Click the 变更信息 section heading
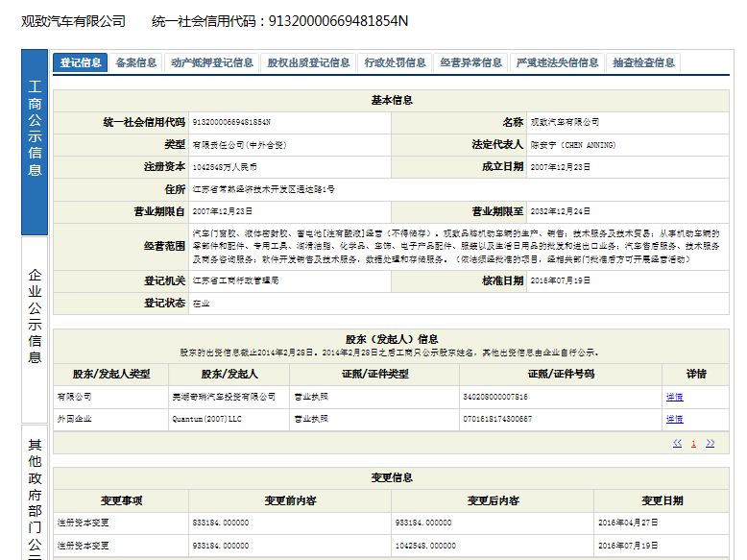This screenshot has width=747, height=560. 392,478
